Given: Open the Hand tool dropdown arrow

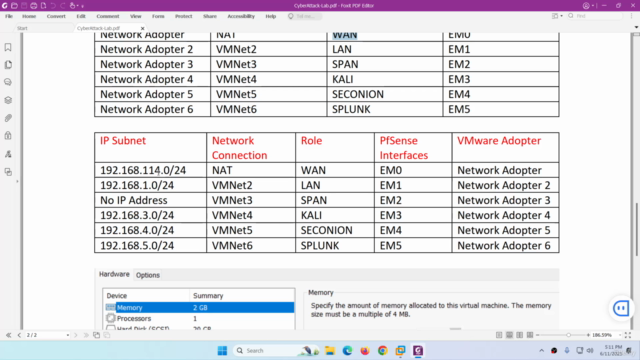Looking at the screenshot, I should tap(78, 6).
